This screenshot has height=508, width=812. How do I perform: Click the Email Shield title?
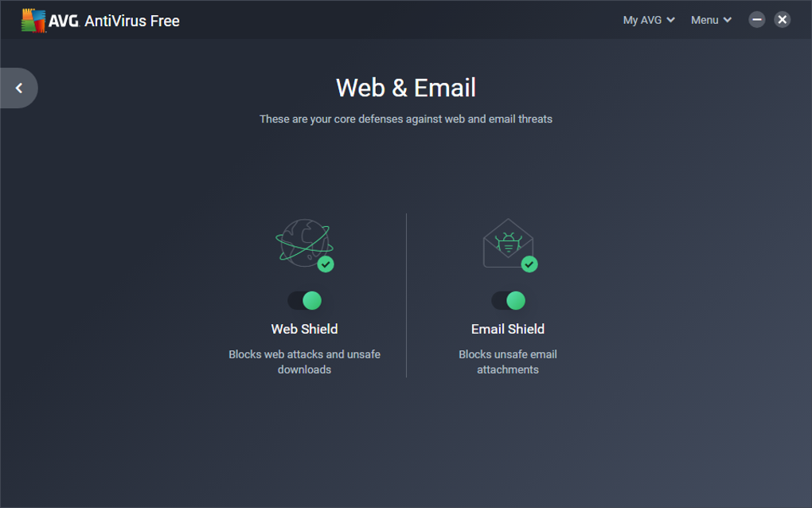coord(508,329)
